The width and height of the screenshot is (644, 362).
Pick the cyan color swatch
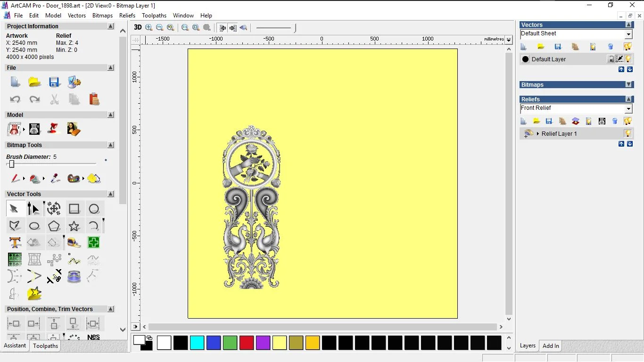click(197, 343)
